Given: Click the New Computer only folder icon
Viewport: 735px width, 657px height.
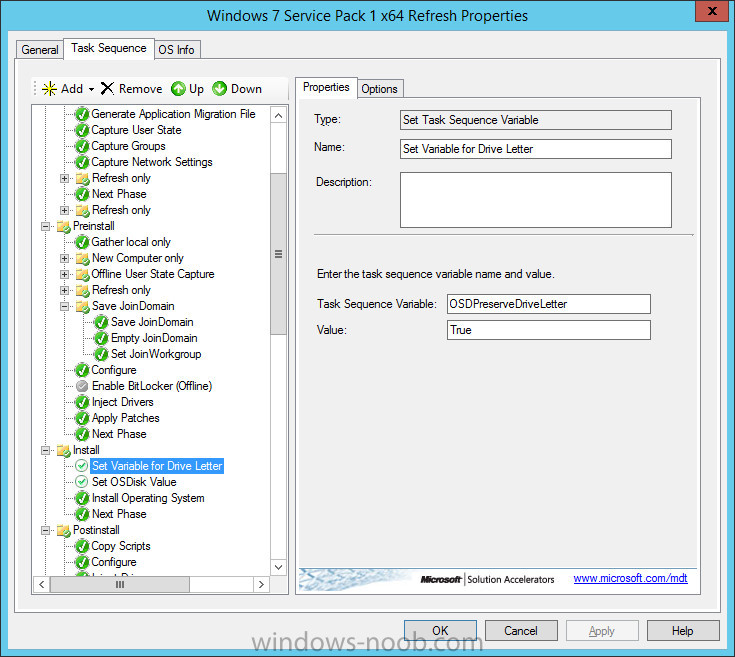Looking at the screenshot, I should click(82, 258).
